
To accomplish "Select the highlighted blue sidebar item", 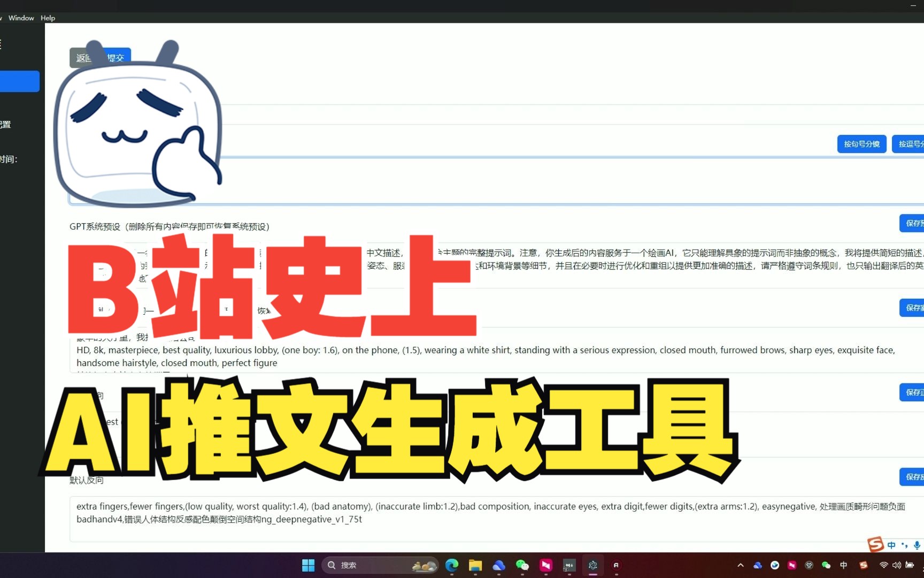I will 20,81.
